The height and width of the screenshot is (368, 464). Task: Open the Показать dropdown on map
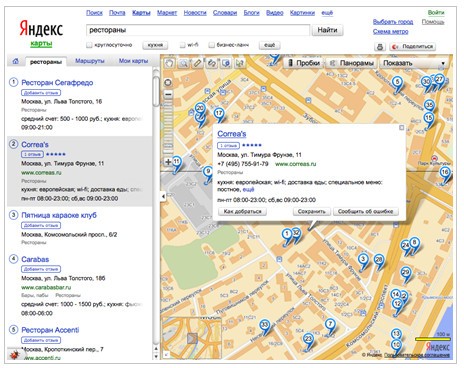point(413,63)
